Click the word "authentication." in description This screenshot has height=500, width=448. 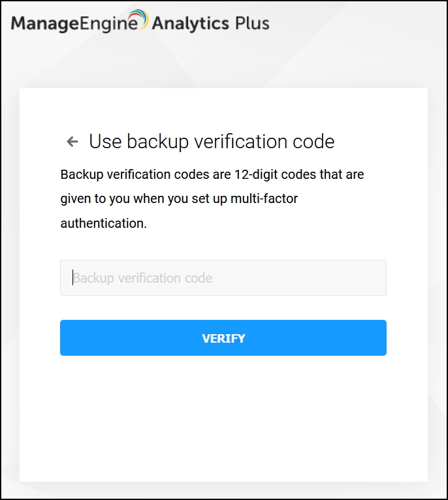(x=103, y=223)
